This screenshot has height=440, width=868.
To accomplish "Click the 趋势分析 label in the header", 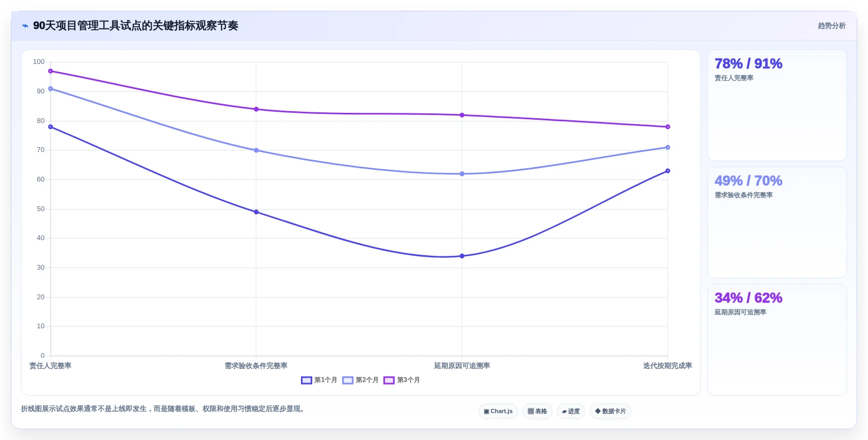I will 831,26.
